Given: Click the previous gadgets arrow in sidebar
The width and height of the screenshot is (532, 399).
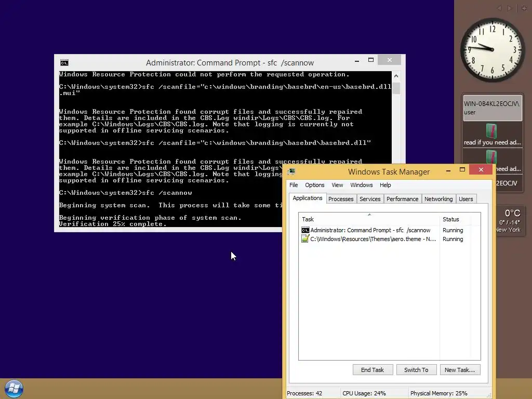Looking at the screenshot, I should coord(499,8).
